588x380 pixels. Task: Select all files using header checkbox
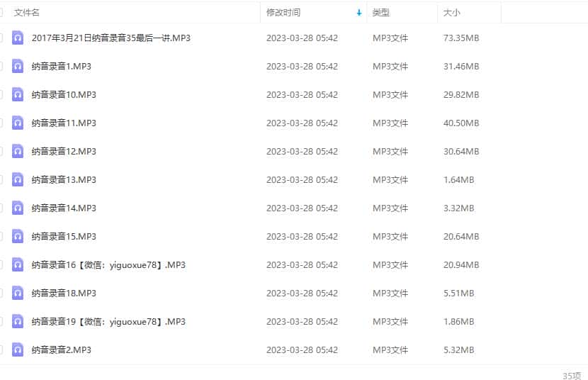click(x=1, y=13)
